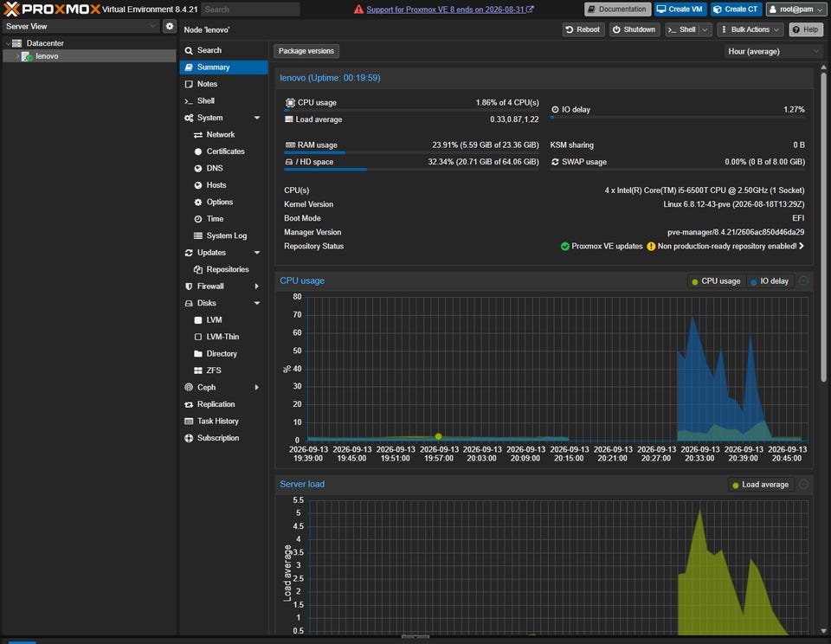This screenshot has height=644, width=831.
Task: Click the Notes icon in node menu
Action: pos(189,84)
